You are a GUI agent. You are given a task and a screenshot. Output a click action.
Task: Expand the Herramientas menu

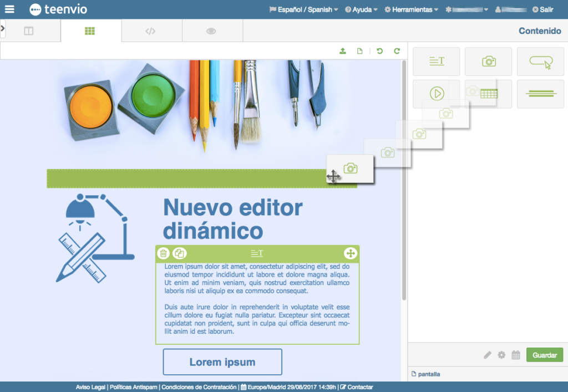pos(411,9)
